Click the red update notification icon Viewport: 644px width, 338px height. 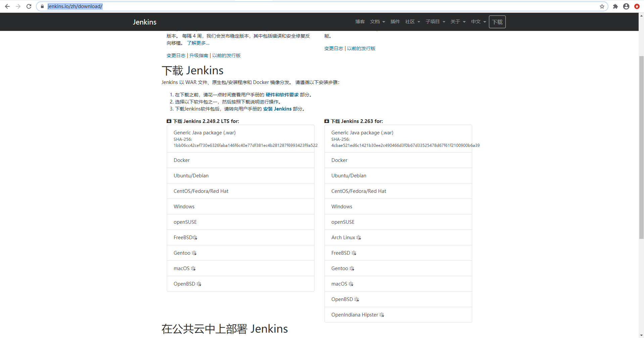[x=637, y=6]
